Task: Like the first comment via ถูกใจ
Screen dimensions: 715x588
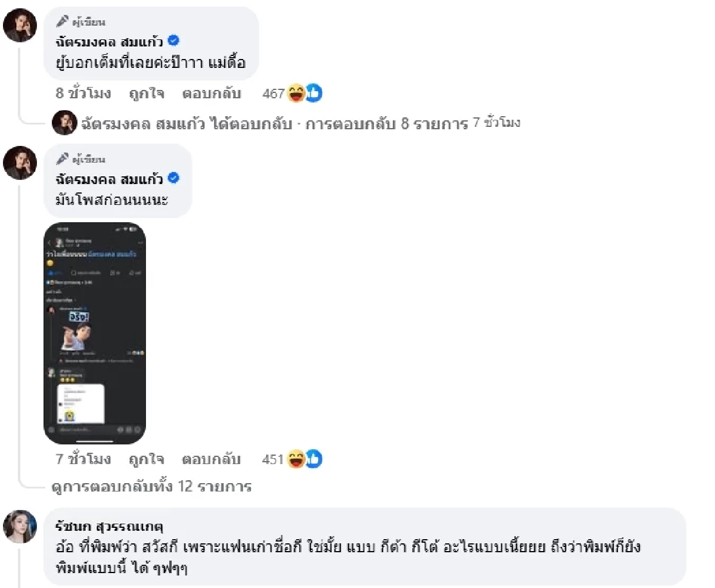Action: click(147, 94)
